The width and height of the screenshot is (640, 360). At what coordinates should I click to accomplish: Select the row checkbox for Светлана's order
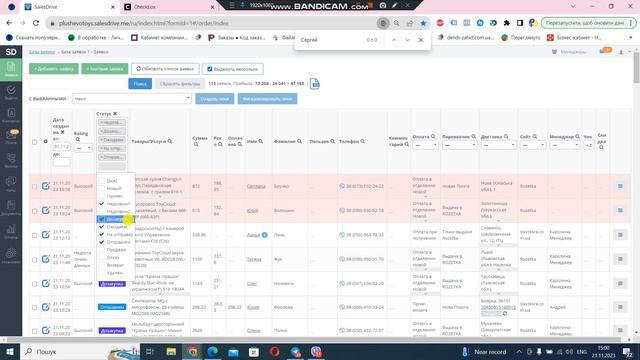(35, 187)
